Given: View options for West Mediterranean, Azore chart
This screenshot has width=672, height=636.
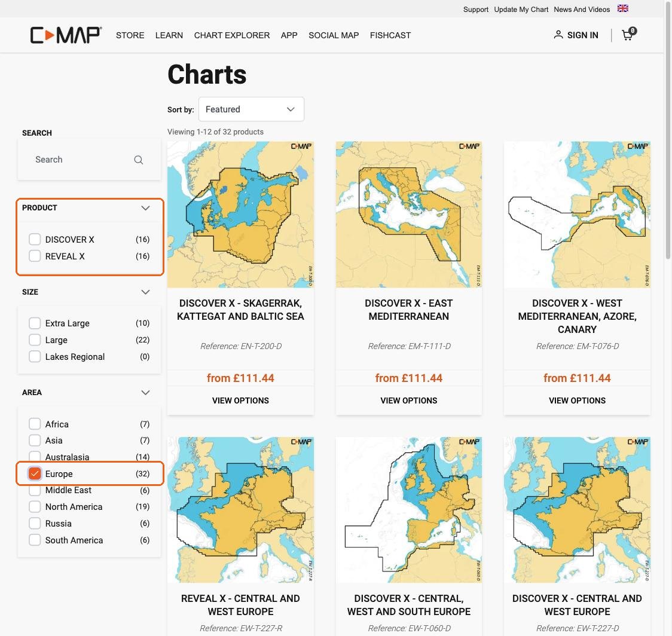Looking at the screenshot, I should [577, 400].
